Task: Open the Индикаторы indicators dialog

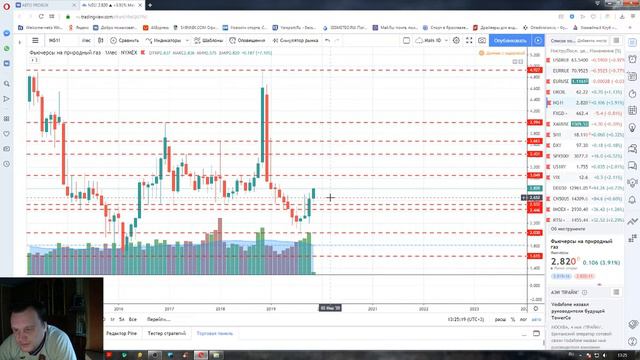Action: click(x=163, y=40)
